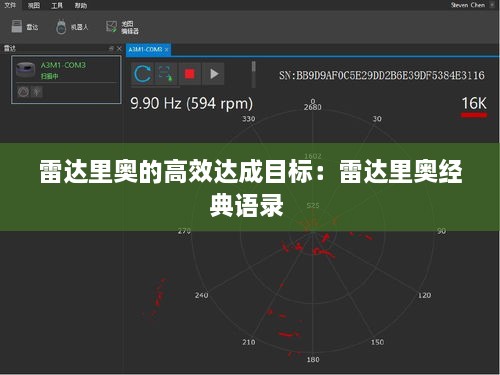
Task: Click the 2680 range label on the plot
Action: 313,107
